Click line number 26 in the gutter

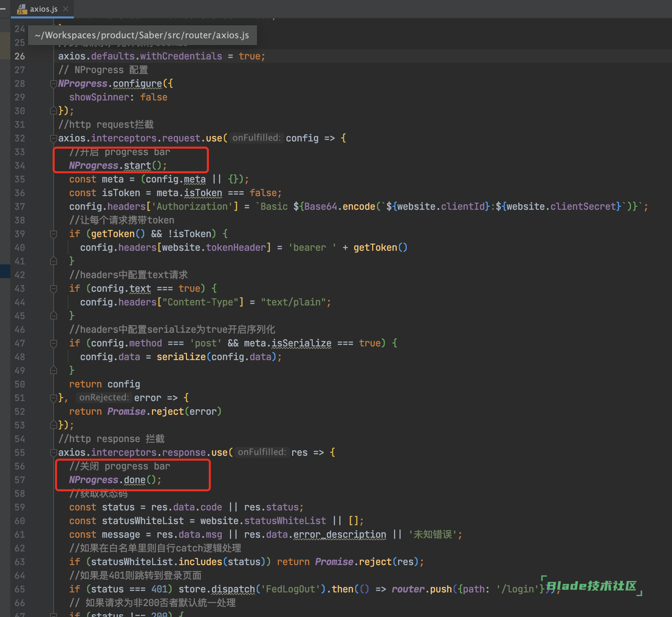tap(20, 56)
